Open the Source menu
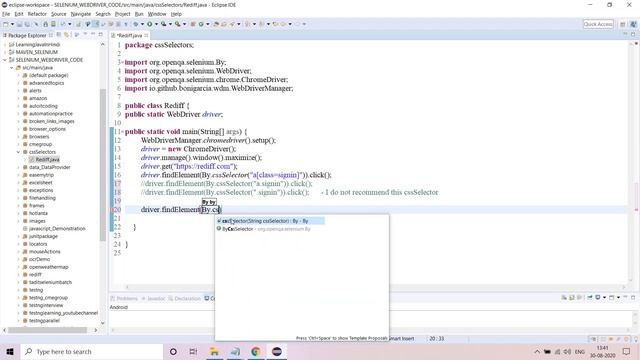This screenshot has height=360, width=640. click(59, 14)
